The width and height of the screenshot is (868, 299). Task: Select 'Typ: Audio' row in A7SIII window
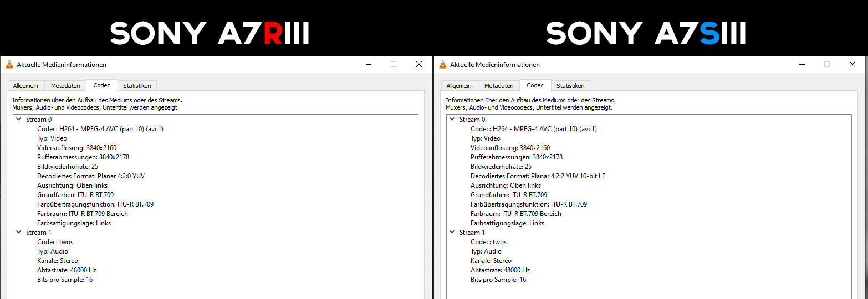click(x=486, y=251)
